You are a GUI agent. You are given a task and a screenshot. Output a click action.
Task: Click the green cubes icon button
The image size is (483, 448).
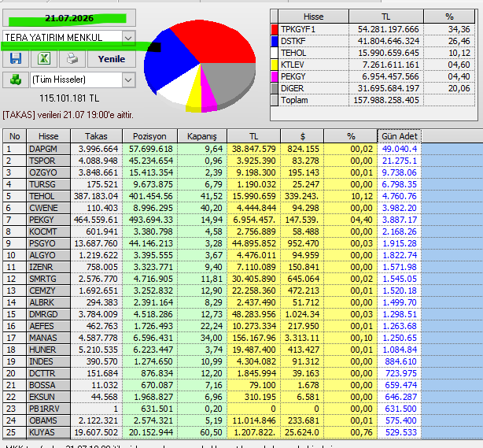[16, 80]
